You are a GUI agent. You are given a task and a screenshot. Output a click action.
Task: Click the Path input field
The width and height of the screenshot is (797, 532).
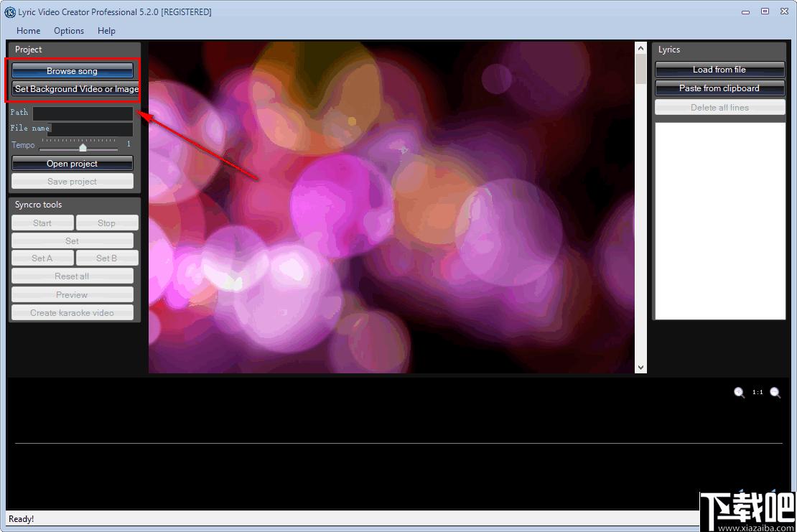(83, 113)
